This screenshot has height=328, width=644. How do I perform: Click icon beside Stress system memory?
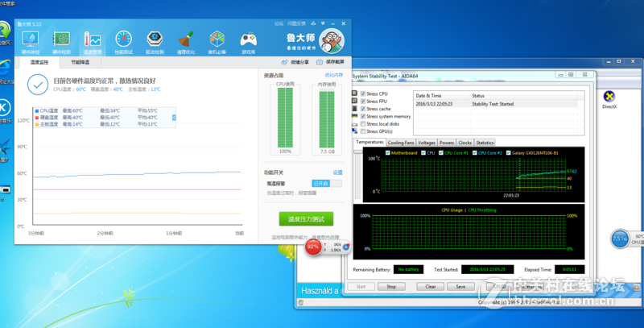(354, 116)
